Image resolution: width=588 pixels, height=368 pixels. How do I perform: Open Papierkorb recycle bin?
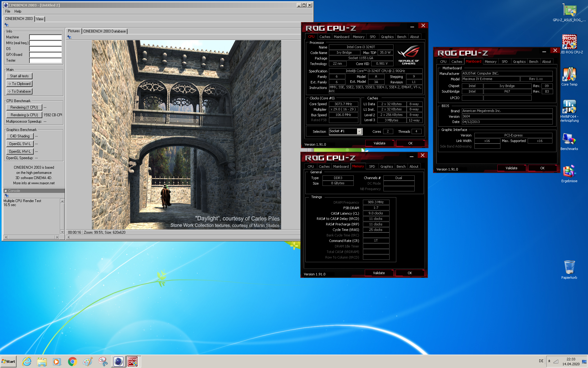click(x=569, y=270)
